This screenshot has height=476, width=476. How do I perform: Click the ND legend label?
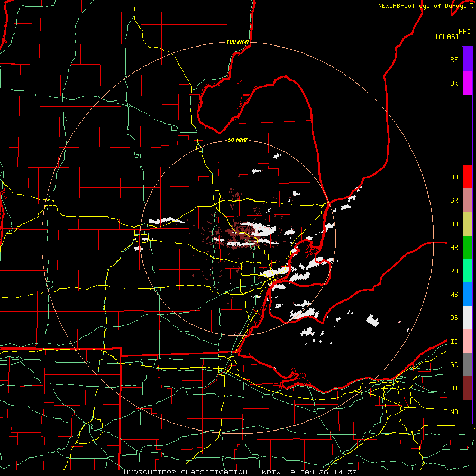pos(454,412)
